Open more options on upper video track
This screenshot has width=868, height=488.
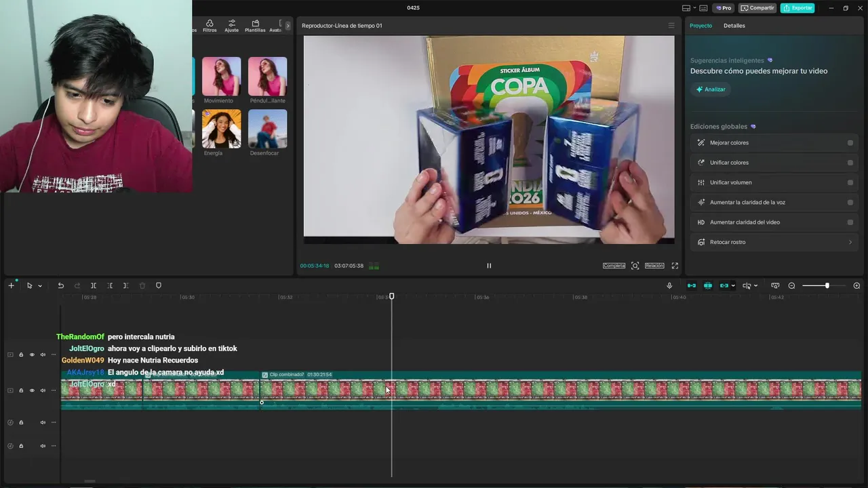click(x=54, y=354)
